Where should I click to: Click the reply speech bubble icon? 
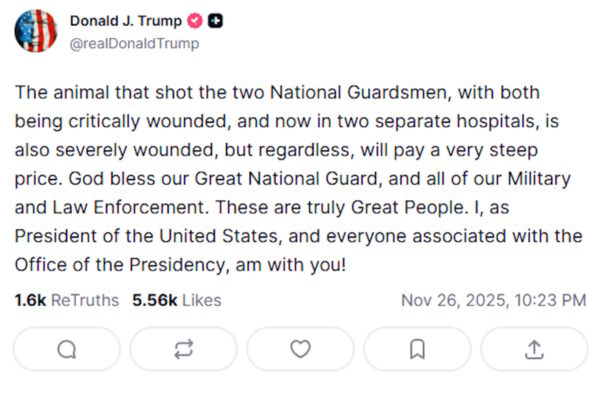(67, 349)
